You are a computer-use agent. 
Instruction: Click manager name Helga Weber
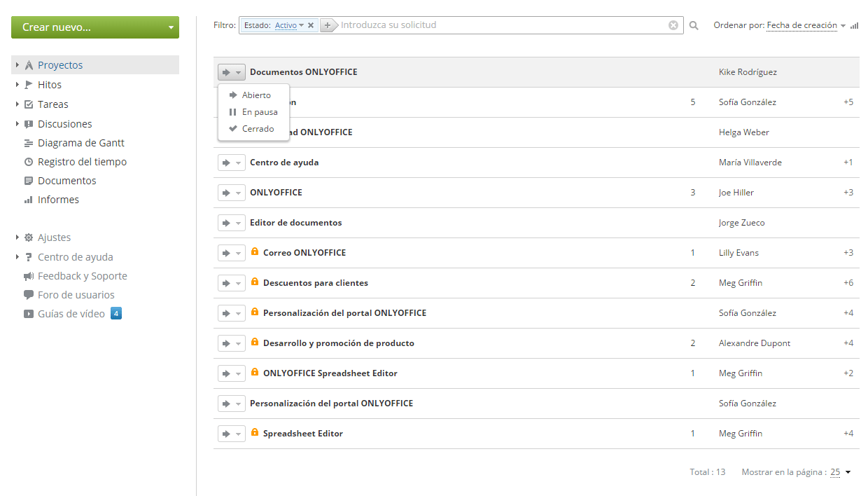coord(744,132)
